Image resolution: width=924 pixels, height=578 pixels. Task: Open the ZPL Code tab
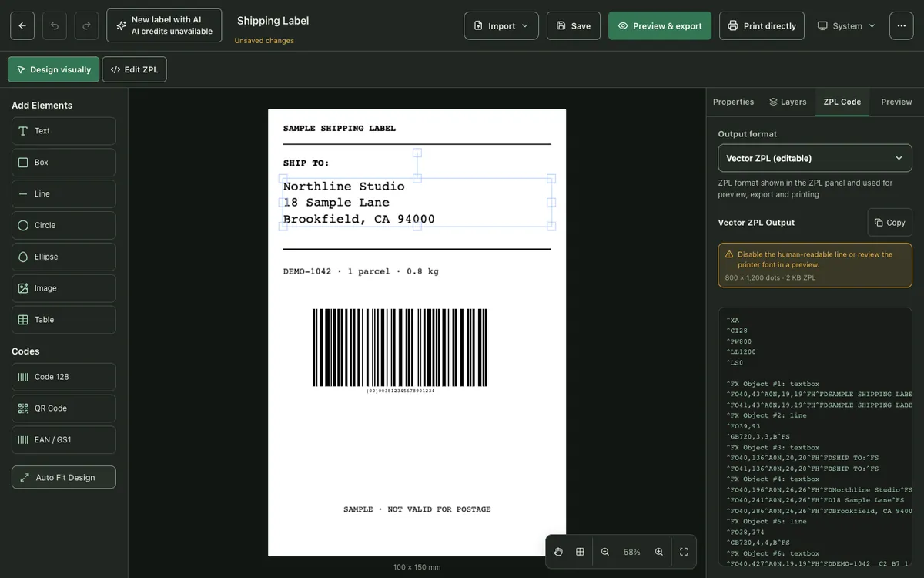pyautogui.click(x=842, y=102)
